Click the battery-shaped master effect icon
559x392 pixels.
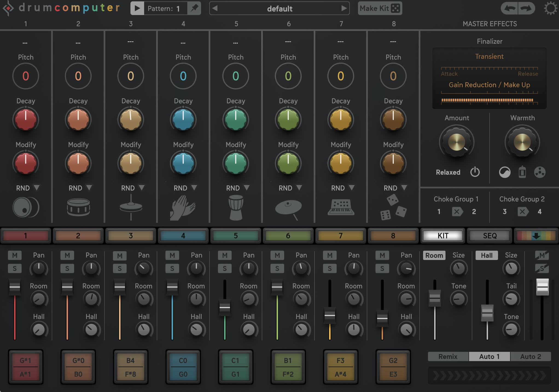(522, 172)
